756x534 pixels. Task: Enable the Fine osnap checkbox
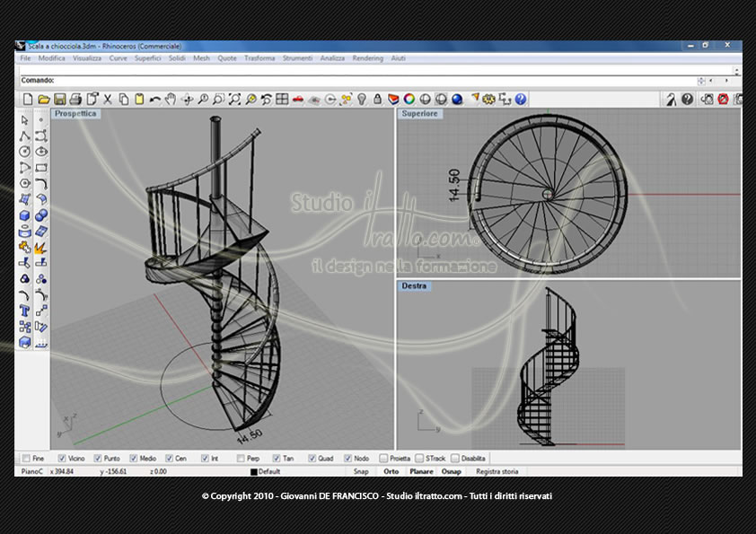tap(27, 459)
